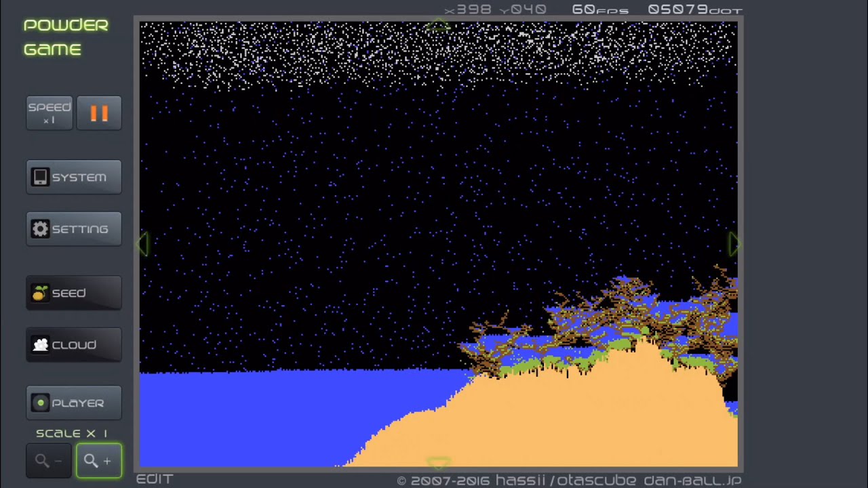This screenshot has height=488, width=868.
Task: Click the SETTING gear icon
Action: click(x=40, y=228)
